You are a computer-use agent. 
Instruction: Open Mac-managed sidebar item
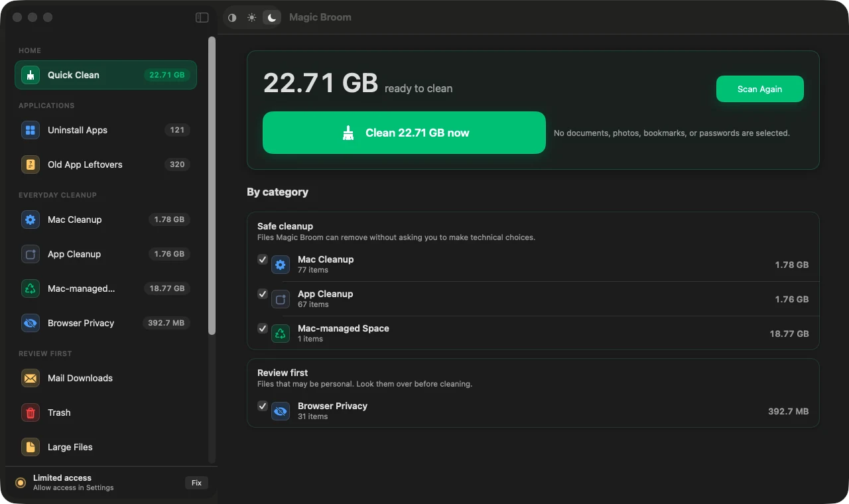[x=105, y=288]
